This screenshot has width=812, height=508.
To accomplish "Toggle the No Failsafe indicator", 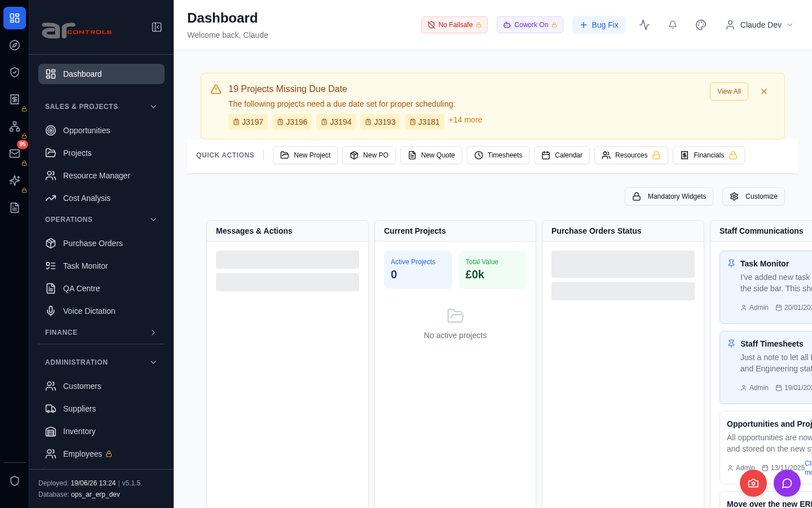I will point(454,25).
